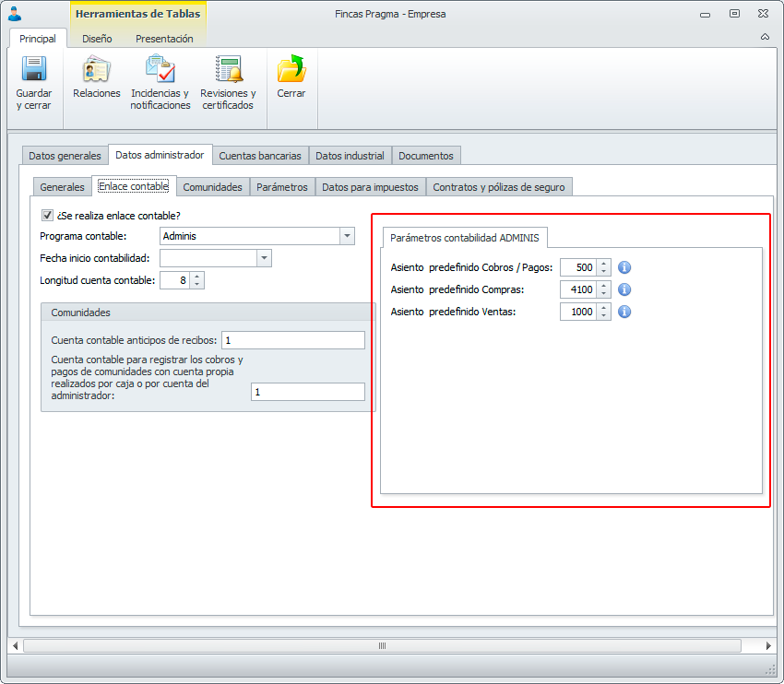Click the Cobros / Pagos value field 500

pos(578,267)
